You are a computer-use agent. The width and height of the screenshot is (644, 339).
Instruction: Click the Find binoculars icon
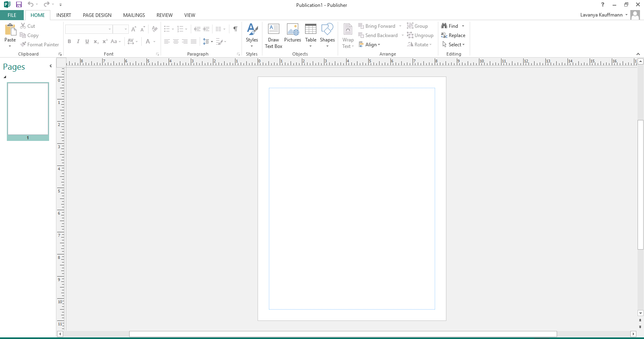(444, 26)
